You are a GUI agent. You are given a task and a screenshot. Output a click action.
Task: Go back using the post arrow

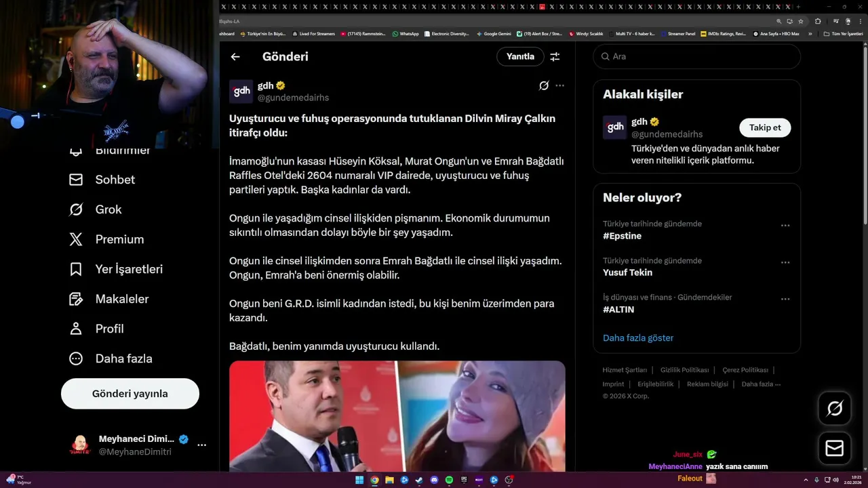[235, 57]
